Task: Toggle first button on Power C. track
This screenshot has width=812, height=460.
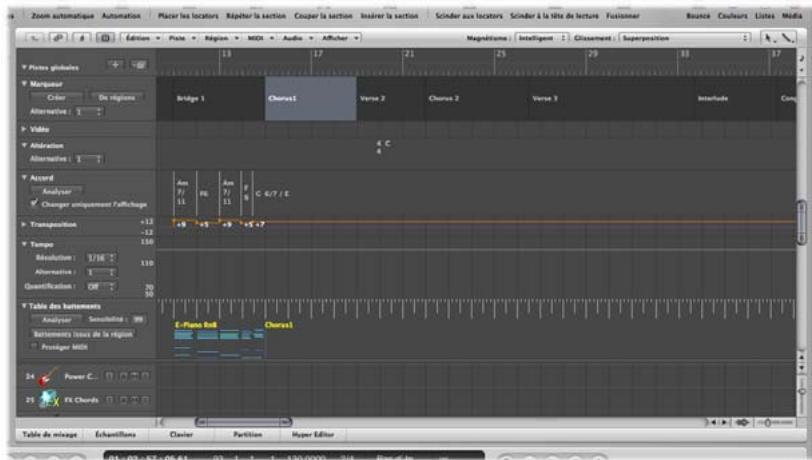Action: coord(109,376)
